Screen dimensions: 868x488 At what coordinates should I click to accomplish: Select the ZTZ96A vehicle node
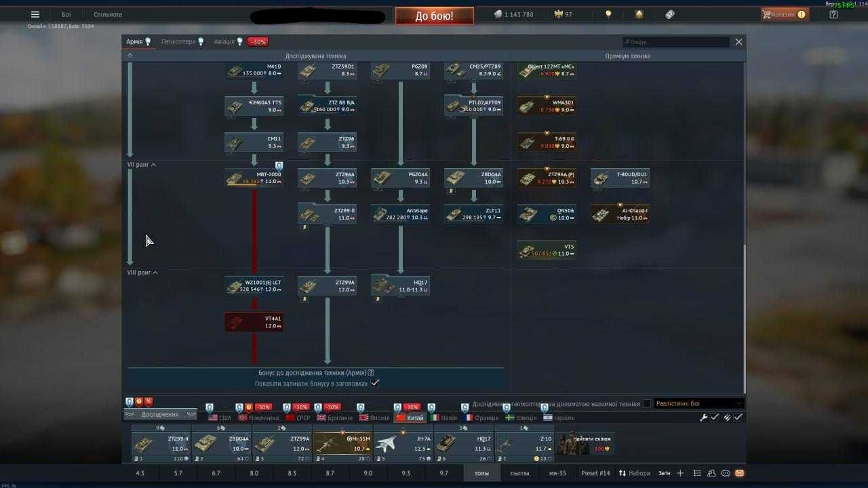pyautogui.click(x=328, y=178)
